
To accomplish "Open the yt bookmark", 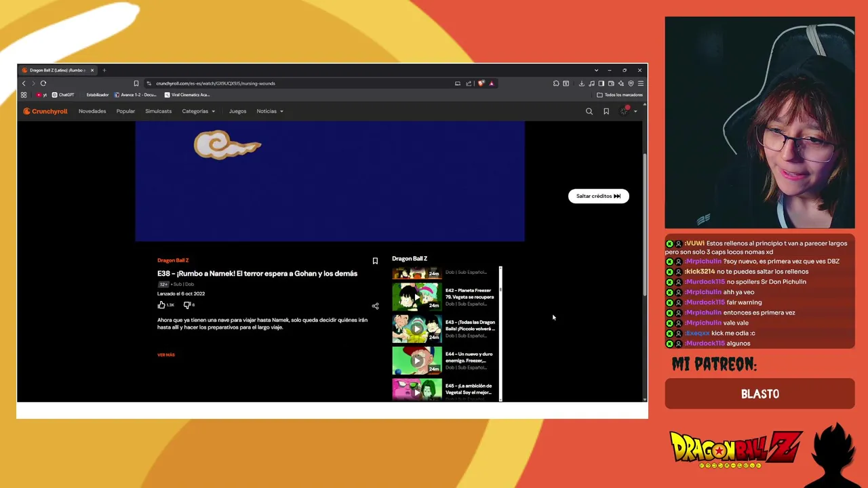I will [41, 95].
